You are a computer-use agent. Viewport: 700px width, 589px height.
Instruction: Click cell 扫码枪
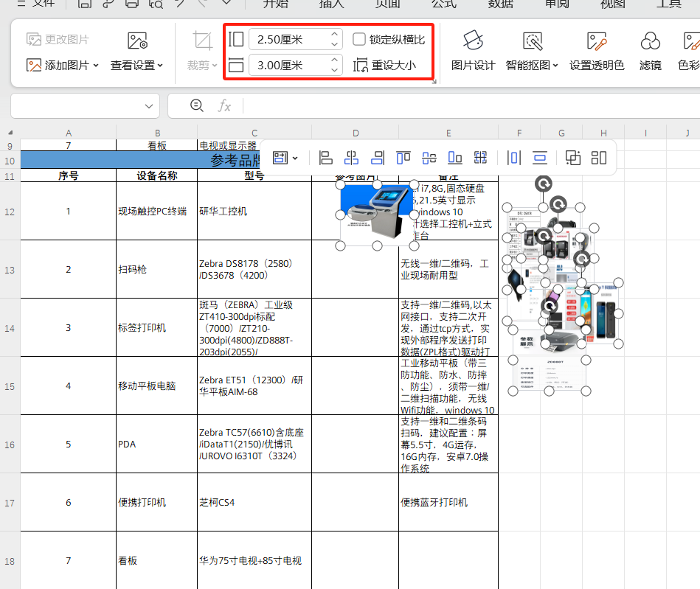click(x=156, y=270)
